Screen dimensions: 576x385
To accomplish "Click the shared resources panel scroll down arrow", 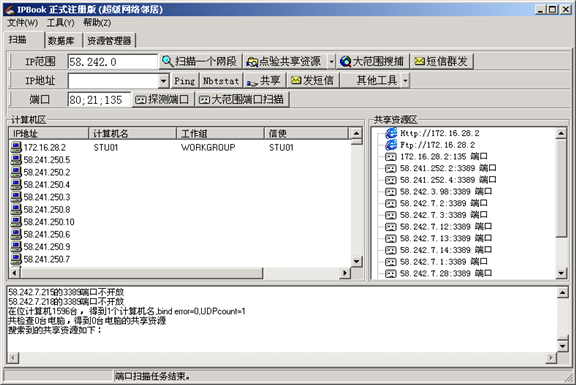I will [561, 273].
